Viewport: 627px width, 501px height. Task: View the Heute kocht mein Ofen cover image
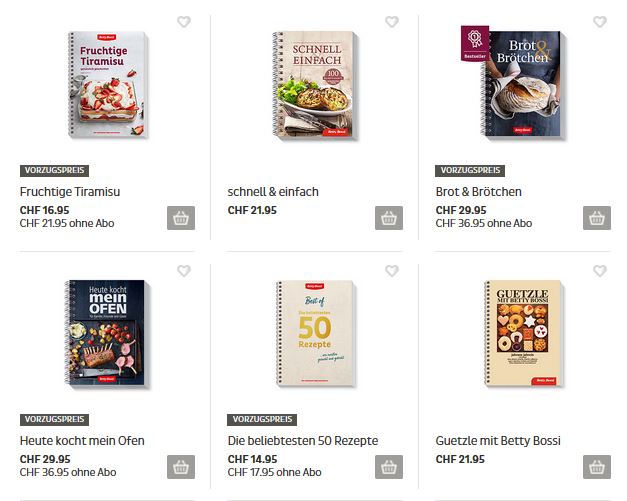[107, 333]
